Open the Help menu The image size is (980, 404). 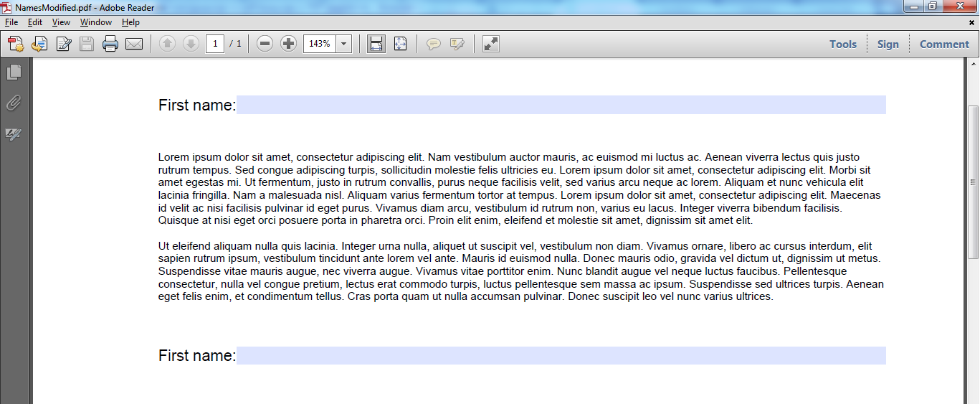[x=130, y=22]
